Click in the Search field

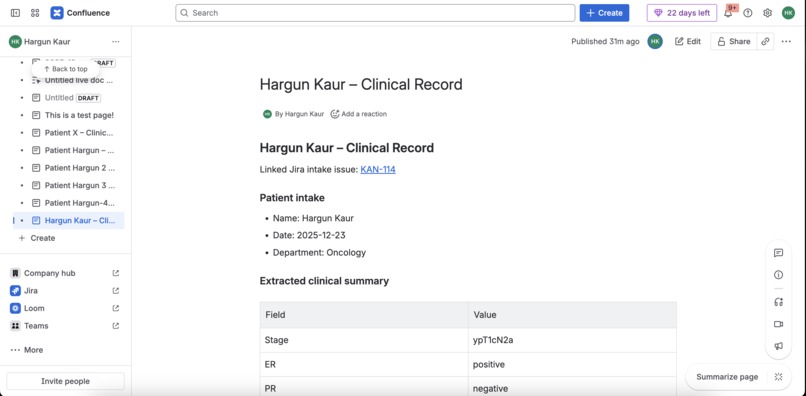coord(375,13)
